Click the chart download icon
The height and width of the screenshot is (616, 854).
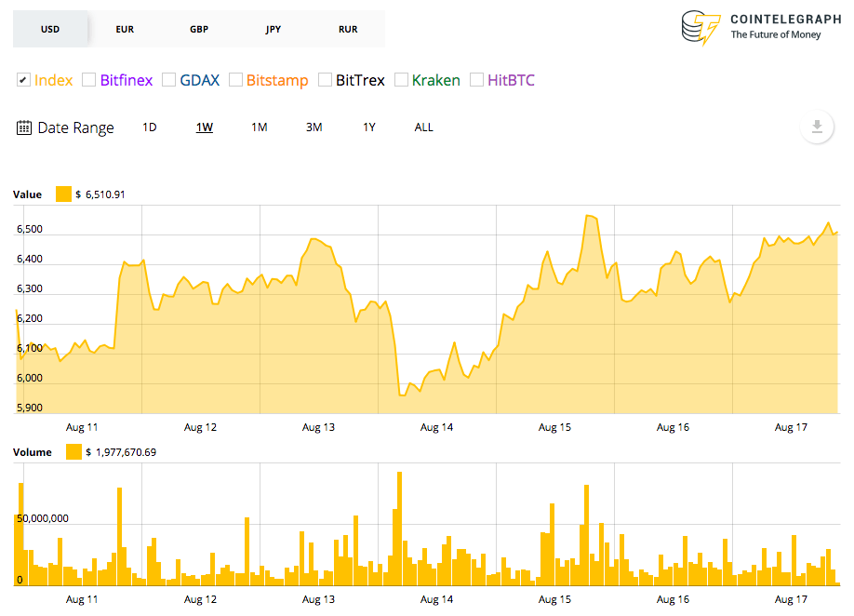point(817,127)
